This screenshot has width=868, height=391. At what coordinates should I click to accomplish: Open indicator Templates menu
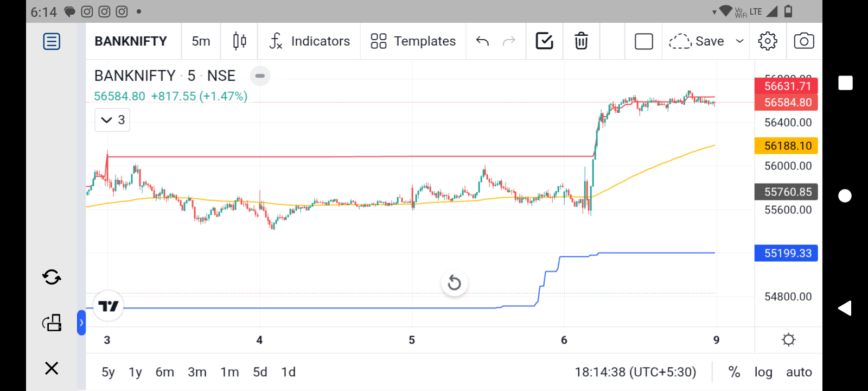(x=413, y=41)
